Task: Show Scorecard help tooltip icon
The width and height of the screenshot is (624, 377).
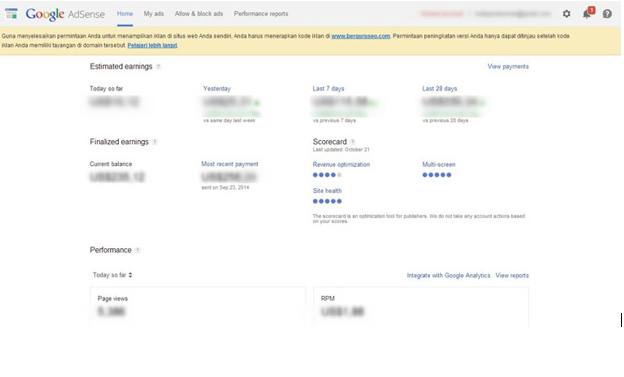Action: point(353,142)
